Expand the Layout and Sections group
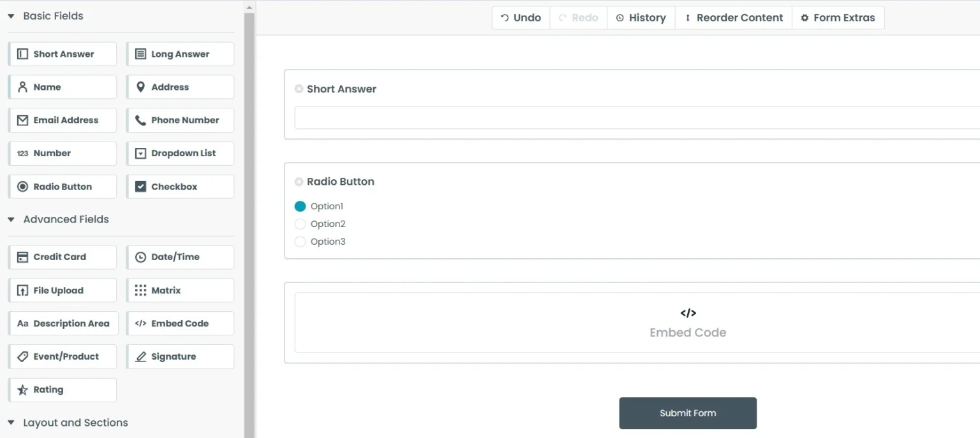This screenshot has height=438, width=980. pyautogui.click(x=10, y=422)
